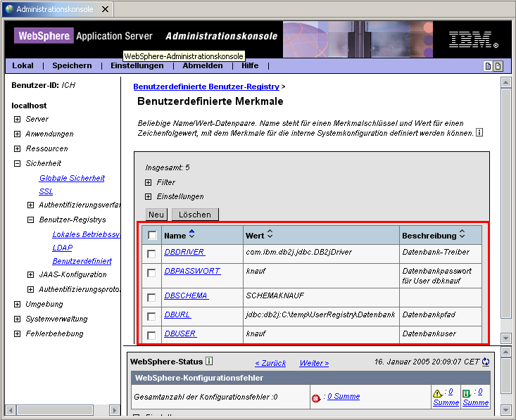Sort the table by the Wert column arrows

(270, 234)
